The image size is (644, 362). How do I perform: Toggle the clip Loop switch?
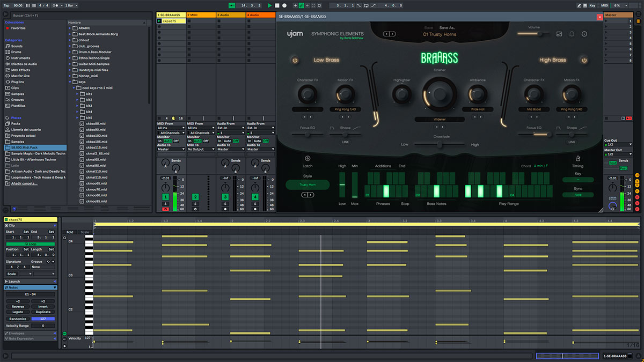tap(30, 244)
